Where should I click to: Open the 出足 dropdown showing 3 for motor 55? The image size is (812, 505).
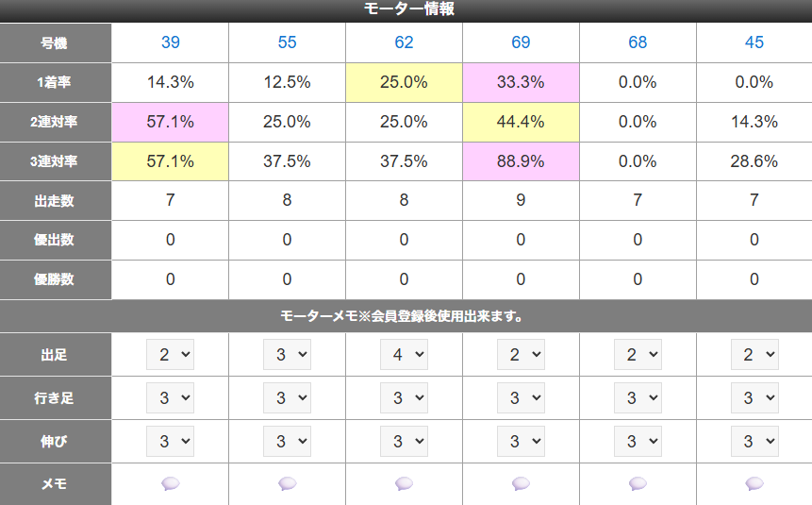pos(288,355)
